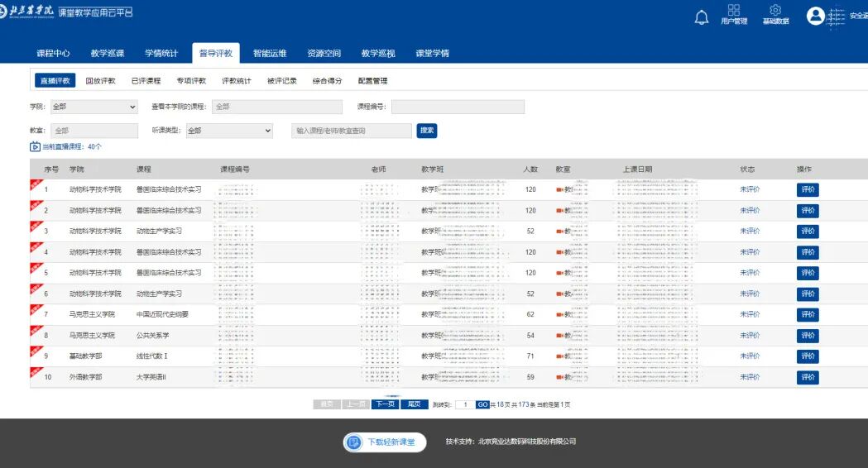This screenshot has height=468, width=868.
Task: Open the 评教统计 sub-tab
Action: click(x=237, y=81)
